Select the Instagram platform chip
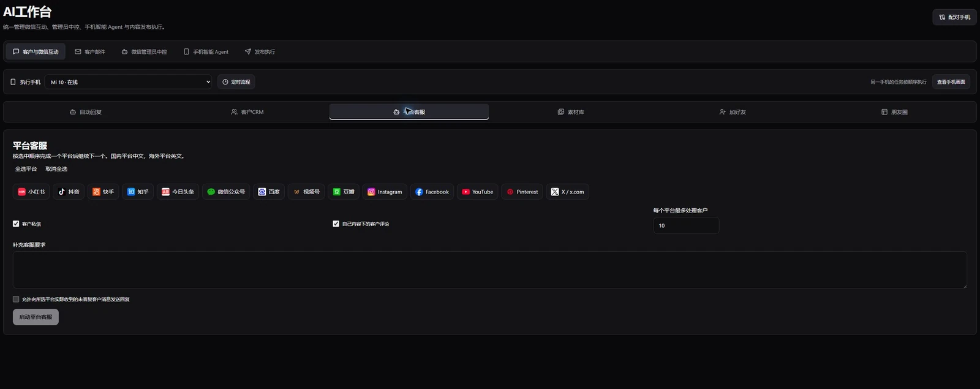 [x=385, y=192]
